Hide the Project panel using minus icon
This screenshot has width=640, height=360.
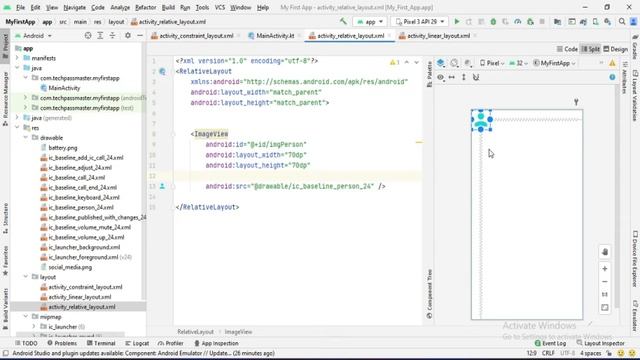click(x=140, y=36)
